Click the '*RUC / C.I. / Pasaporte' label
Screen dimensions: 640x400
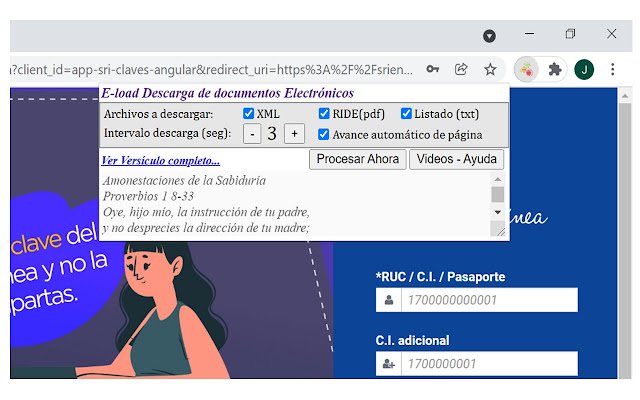click(x=440, y=277)
